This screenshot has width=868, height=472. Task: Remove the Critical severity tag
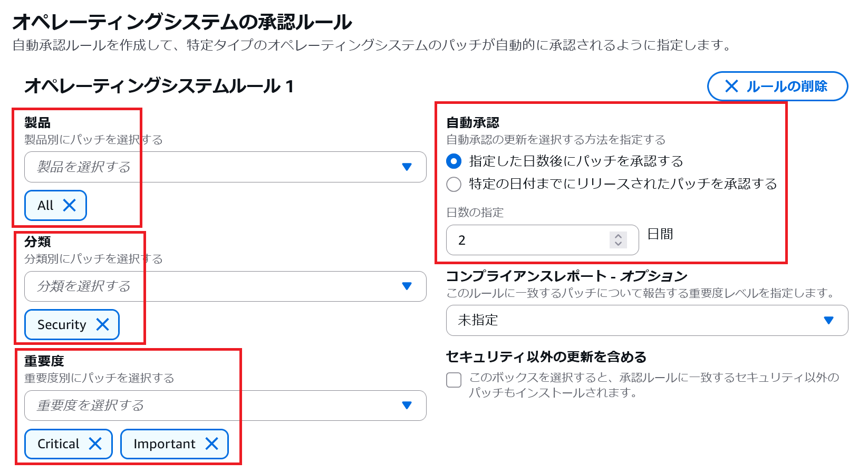[95, 444]
